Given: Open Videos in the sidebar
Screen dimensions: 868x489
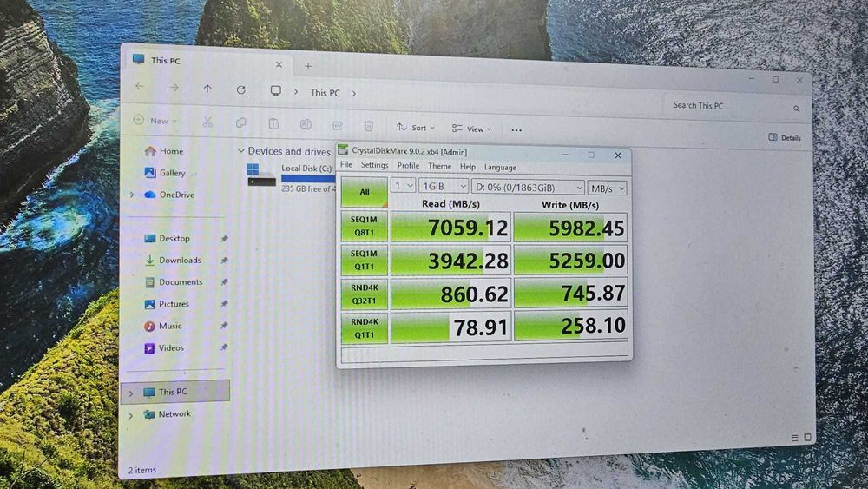Looking at the screenshot, I should click(x=164, y=347).
